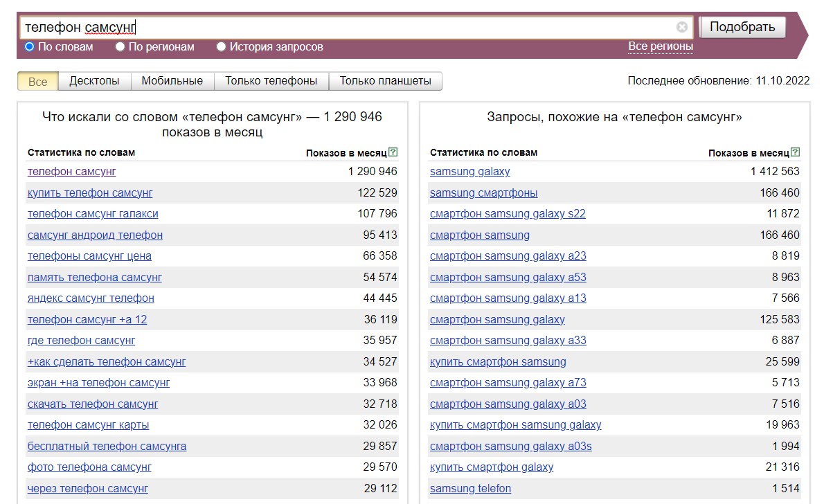Open the где телефон самсунг link
The image size is (824, 504).
coord(81,341)
